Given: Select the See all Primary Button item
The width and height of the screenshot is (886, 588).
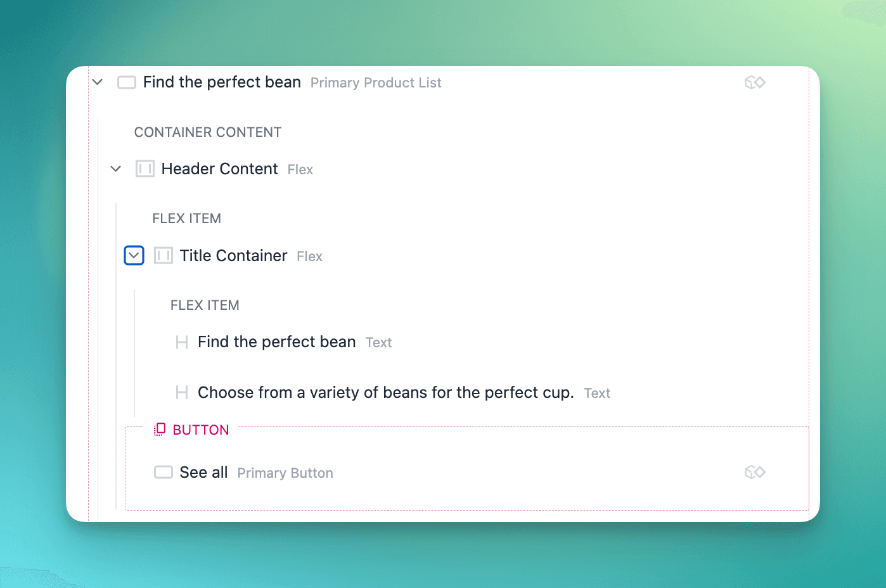Looking at the screenshot, I should tap(203, 473).
